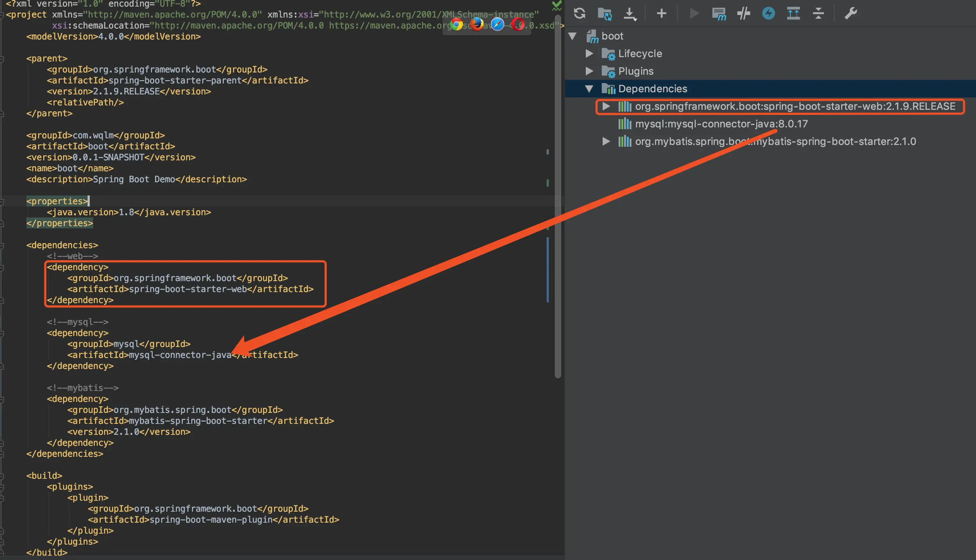Screen dimensions: 976x560
Task: Click Generate Sources and Update Folders icon
Action: (x=605, y=14)
